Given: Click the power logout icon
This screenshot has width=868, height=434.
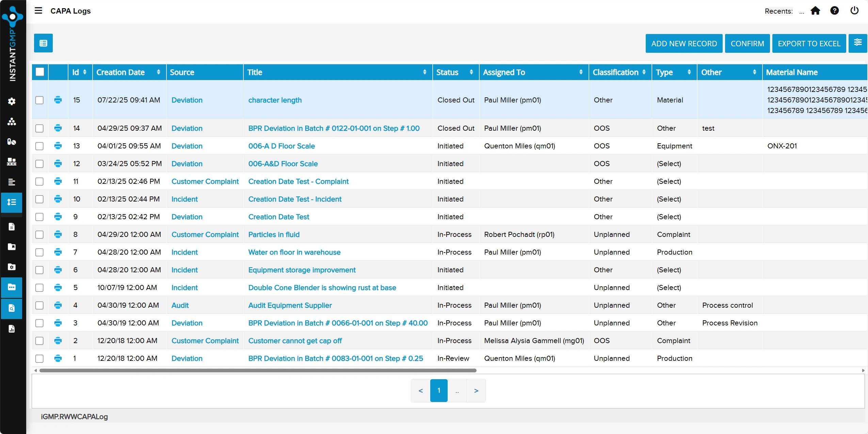Looking at the screenshot, I should [854, 11].
